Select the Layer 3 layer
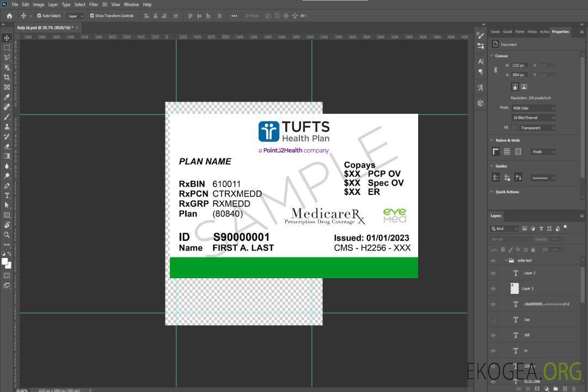Screen dimensions: 588x392 tap(528, 289)
